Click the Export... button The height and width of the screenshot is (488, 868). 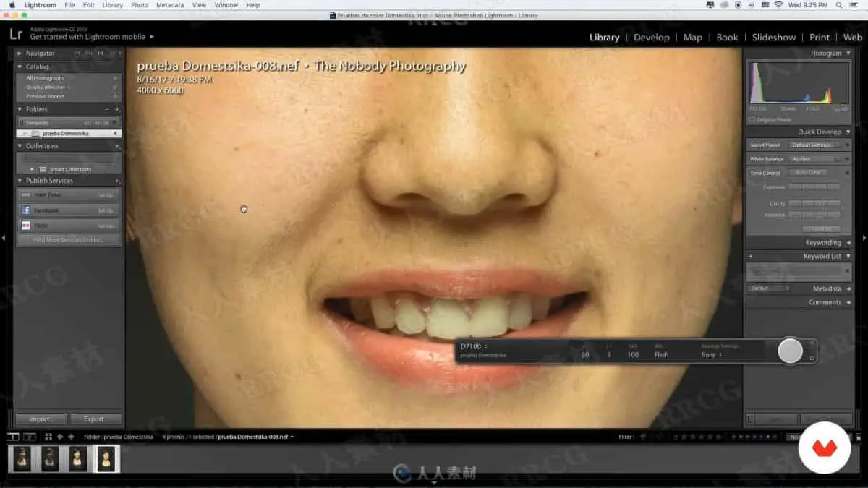95,419
